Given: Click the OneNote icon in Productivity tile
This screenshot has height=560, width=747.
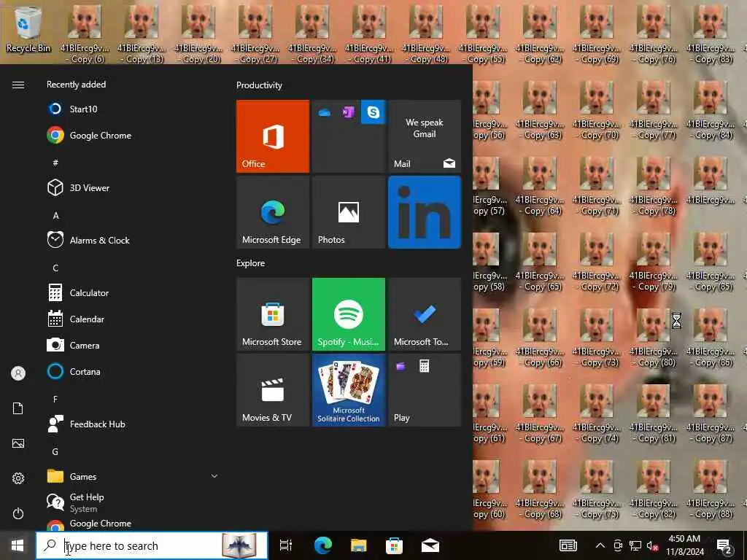Looking at the screenshot, I should (x=348, y=112).
